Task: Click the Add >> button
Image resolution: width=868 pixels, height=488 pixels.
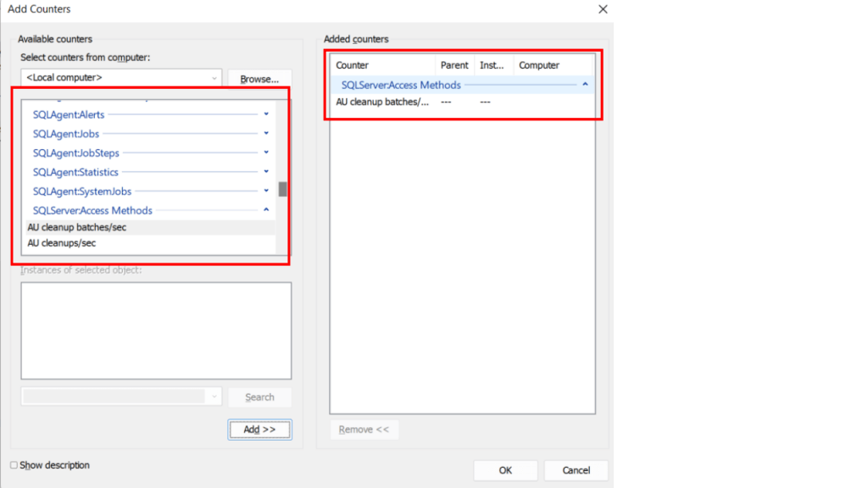Action: pyautogui.click(x=259, y=430)
